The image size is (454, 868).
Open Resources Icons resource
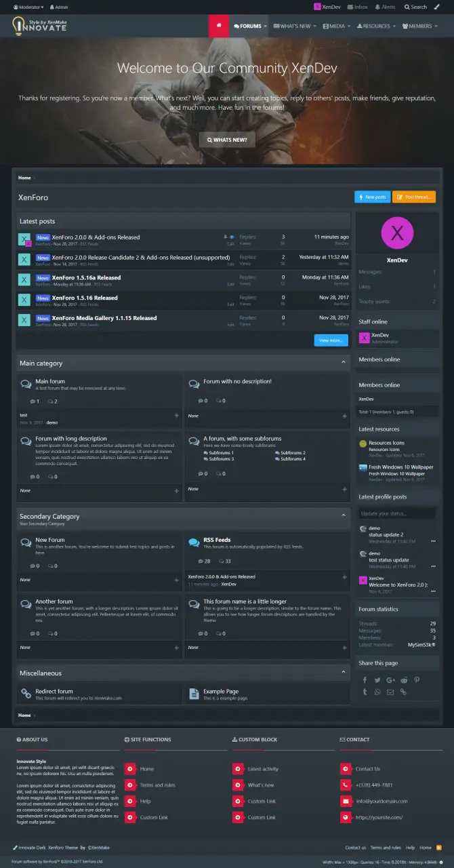pos(386,443)
